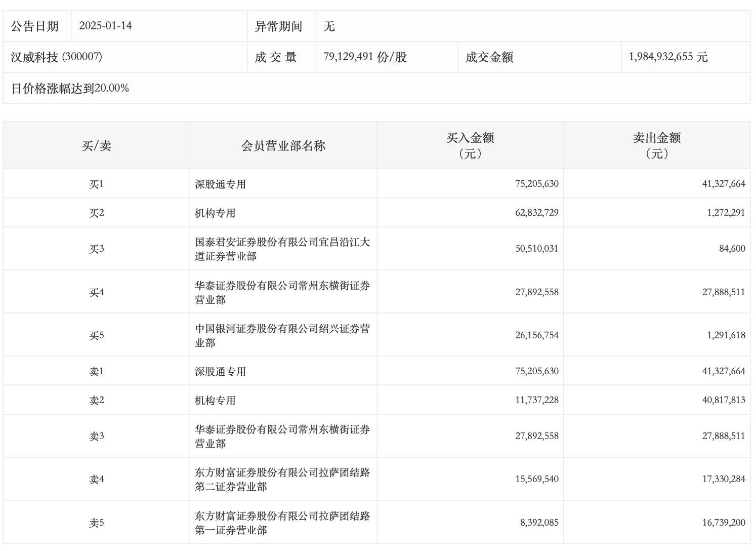Viewport: 756px width, 551px height.
Task: Click the 卖5 row label
Action: click(x=96, y=523)
